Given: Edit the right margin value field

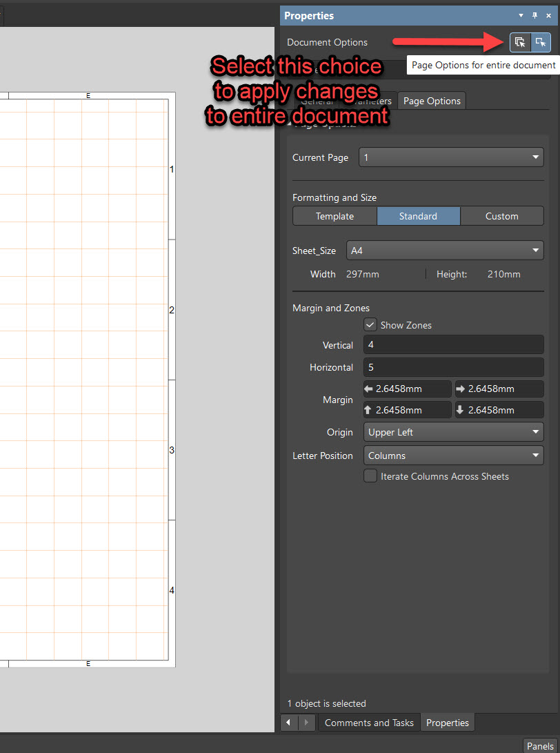Looking at the screenshot, I should 499,389.
